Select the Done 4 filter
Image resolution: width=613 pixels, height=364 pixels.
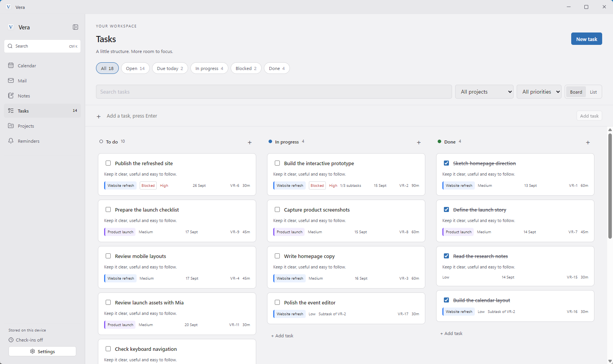click(277, 68)
